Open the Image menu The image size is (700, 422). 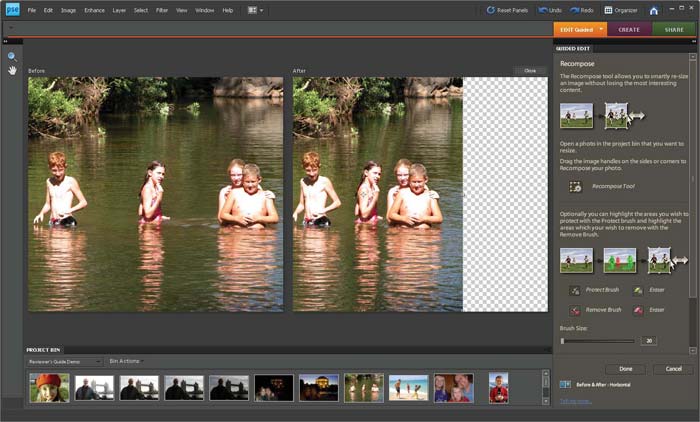click(68, 10)
